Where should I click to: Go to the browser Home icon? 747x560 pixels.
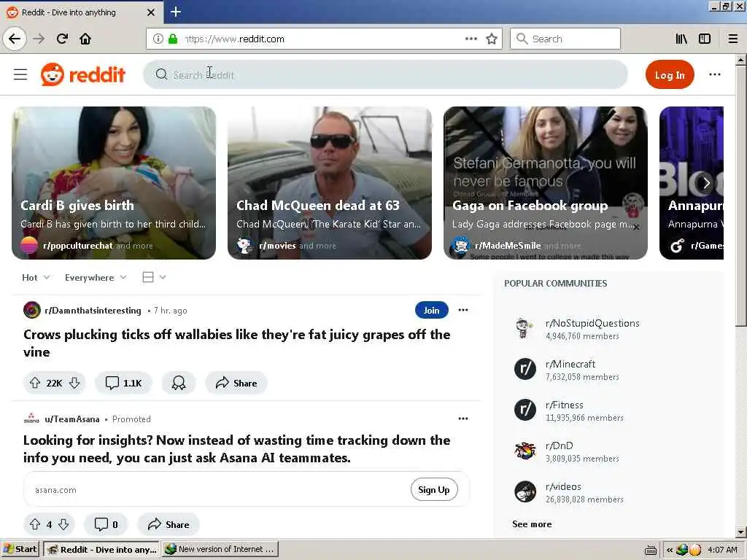tap(85, 39)
